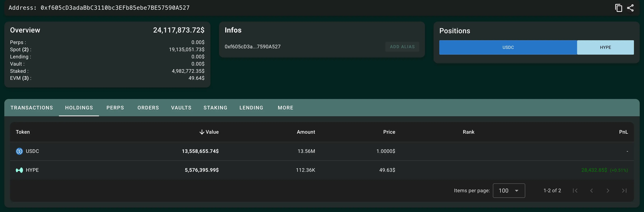
Task: Click the Spot (2) label in Overview
Action: [21, 50]
